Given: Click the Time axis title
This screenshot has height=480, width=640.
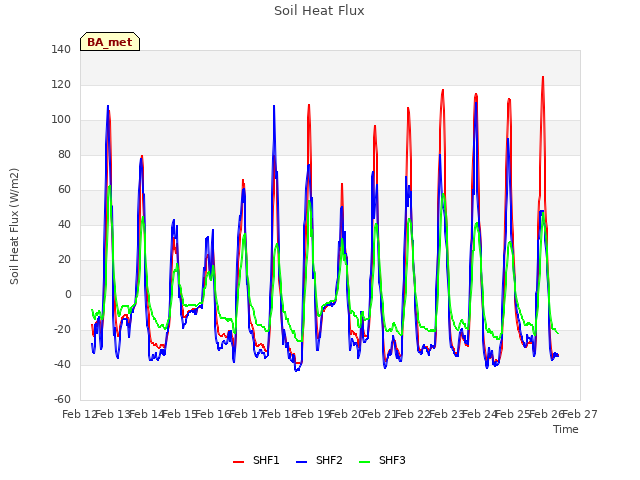Looking at the screenshot, I should (x=566, y=429).
